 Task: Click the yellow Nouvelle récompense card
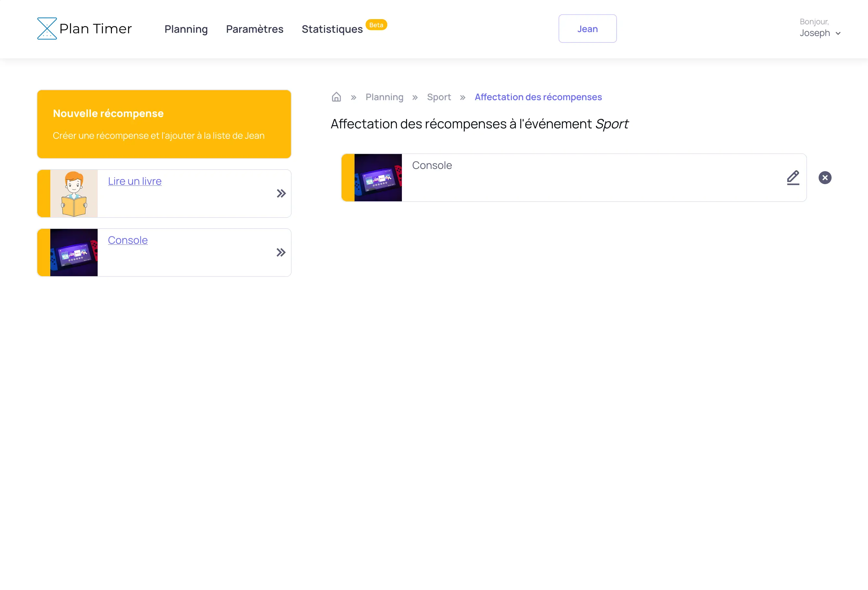tap(164, 124)
